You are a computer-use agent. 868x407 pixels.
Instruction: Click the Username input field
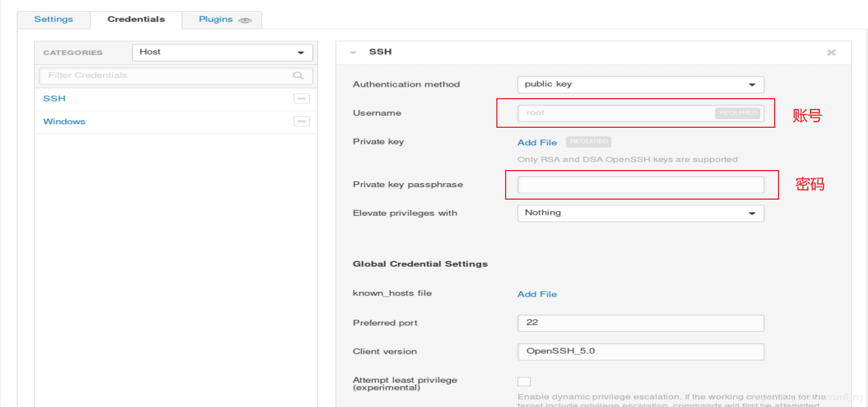tap(641, 113)
